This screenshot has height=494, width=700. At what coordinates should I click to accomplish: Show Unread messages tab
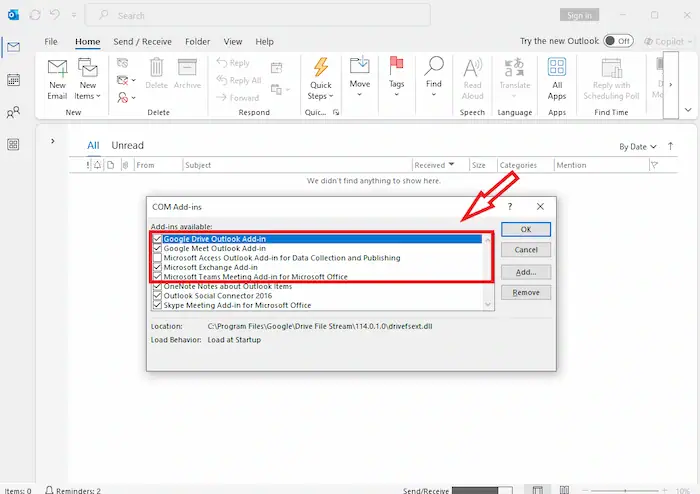[127, 145]
